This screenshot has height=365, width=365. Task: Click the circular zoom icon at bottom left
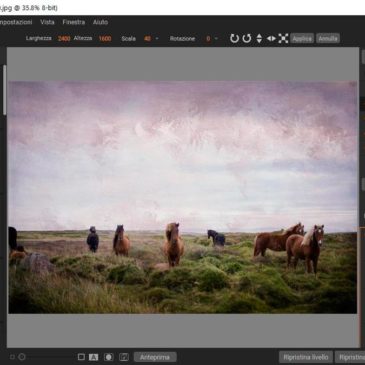tap(22, 357)
